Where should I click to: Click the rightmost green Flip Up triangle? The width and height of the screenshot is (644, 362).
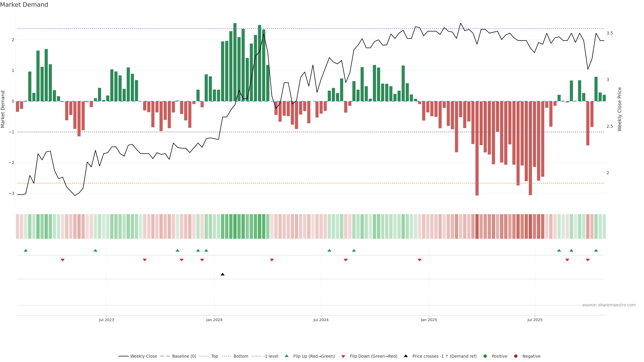pyautogui.click(x=596, y=250)
